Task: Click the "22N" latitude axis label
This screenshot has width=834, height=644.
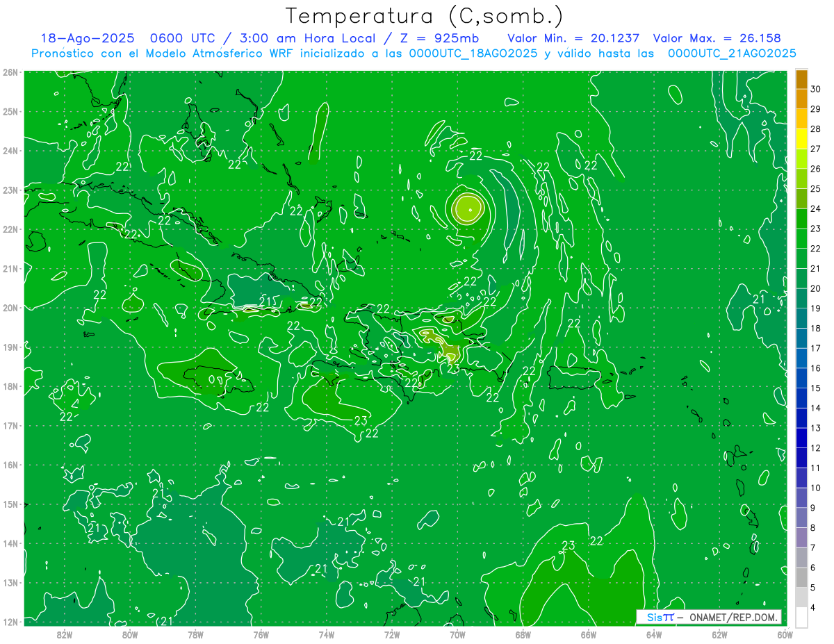Action: (10, 229)
